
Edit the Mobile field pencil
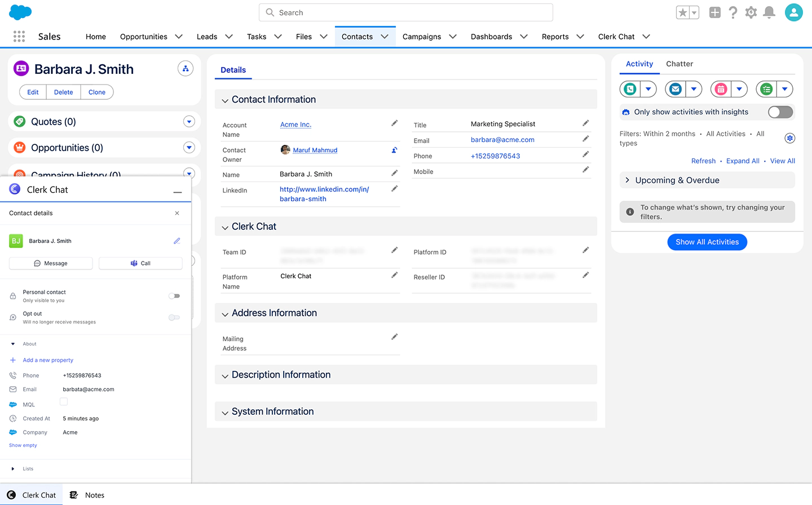(586, 170)
